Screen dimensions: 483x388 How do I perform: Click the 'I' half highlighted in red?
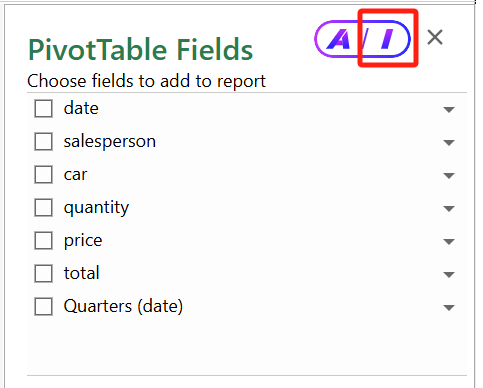(387, 39)
